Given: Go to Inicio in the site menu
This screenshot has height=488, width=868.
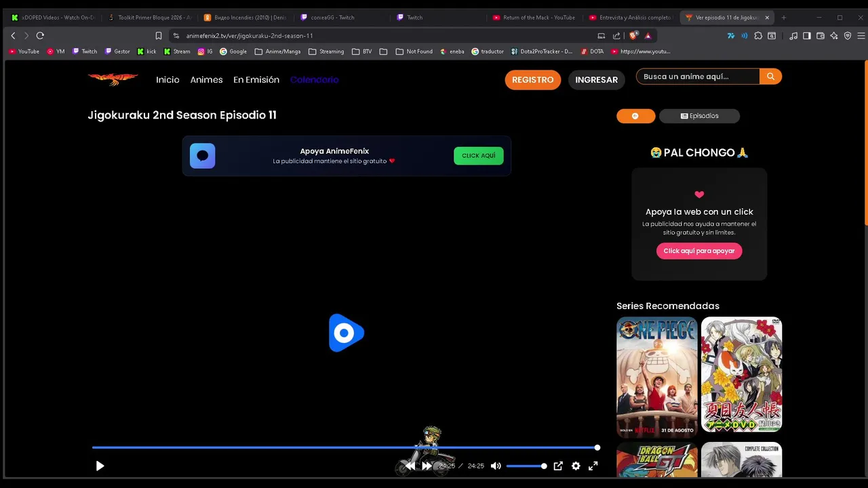Looking at the screenshot, I should [x=167, y=79].
